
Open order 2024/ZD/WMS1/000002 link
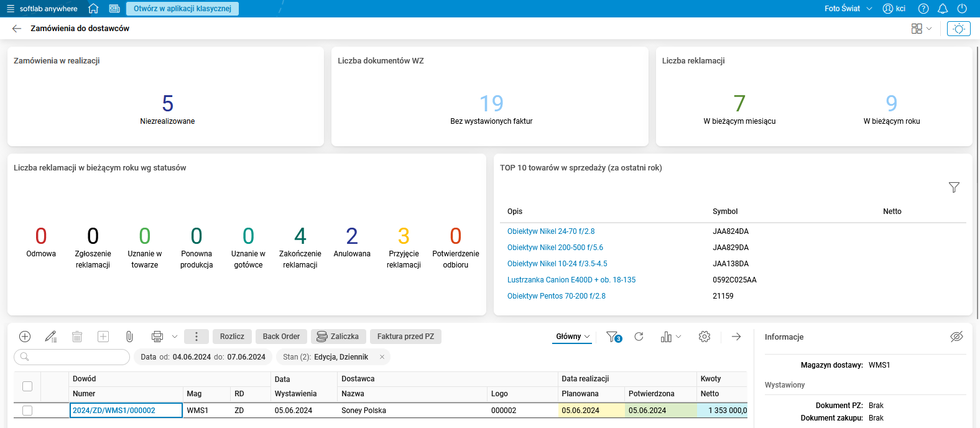point(114,411)
